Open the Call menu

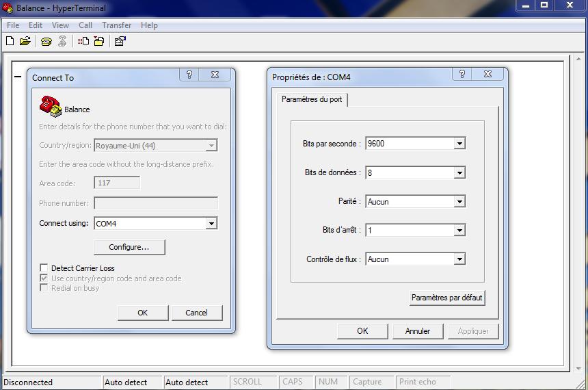tap(85, 25)
